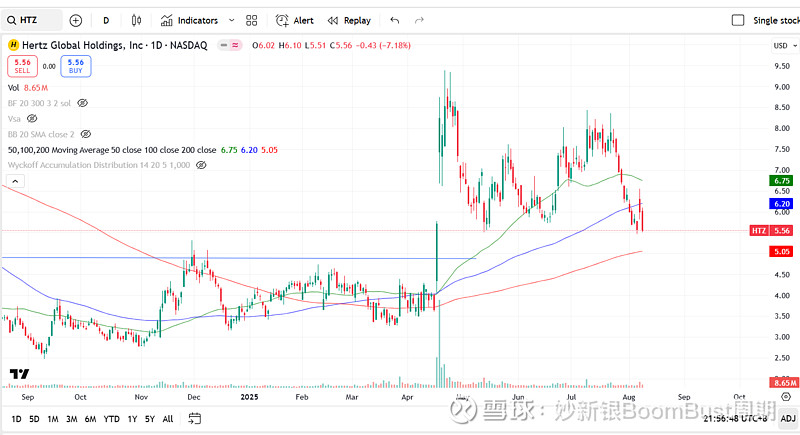
Task: Add symbol with the plus circle icon
Action: click(x=76, y=20)
